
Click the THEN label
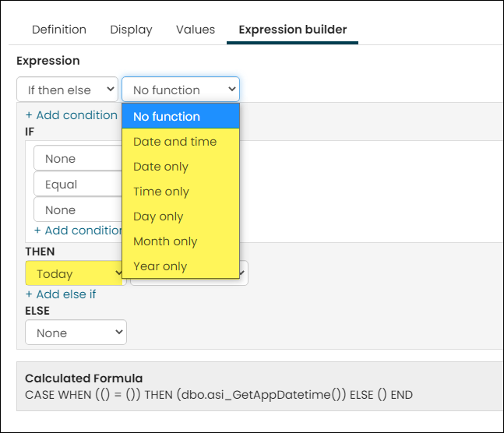(x=40, y=252)
